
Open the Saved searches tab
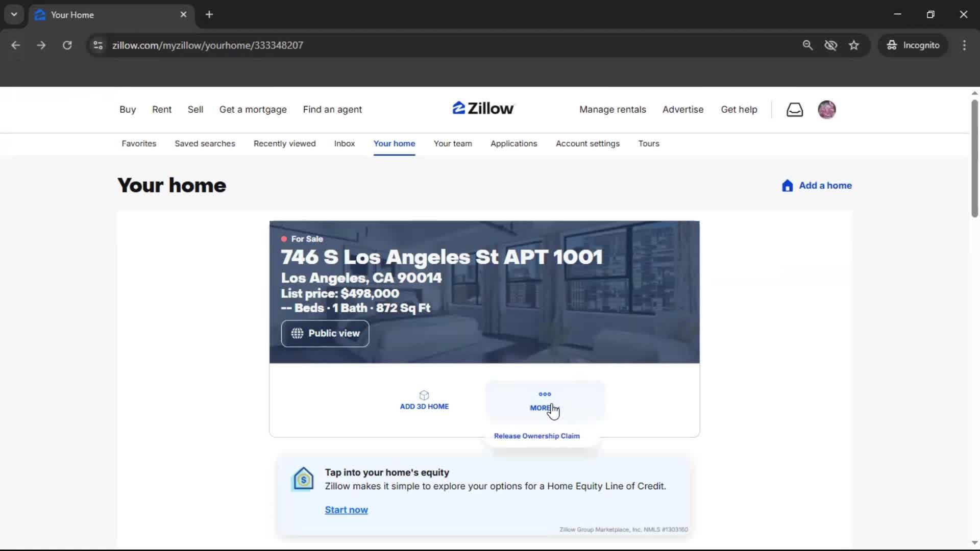tap(205, 144)
